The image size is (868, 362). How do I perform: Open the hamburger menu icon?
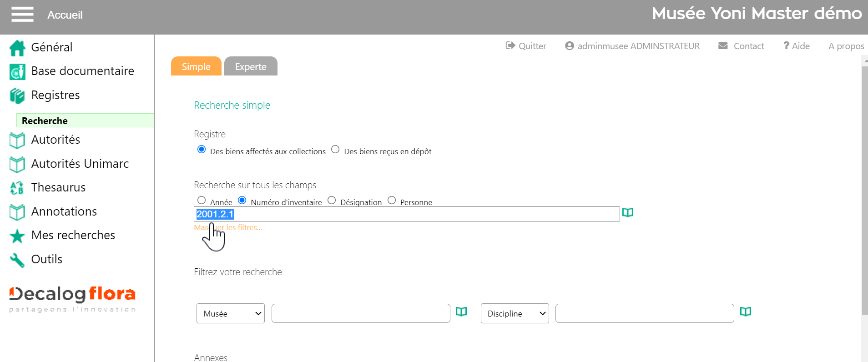tap(22, 15)
